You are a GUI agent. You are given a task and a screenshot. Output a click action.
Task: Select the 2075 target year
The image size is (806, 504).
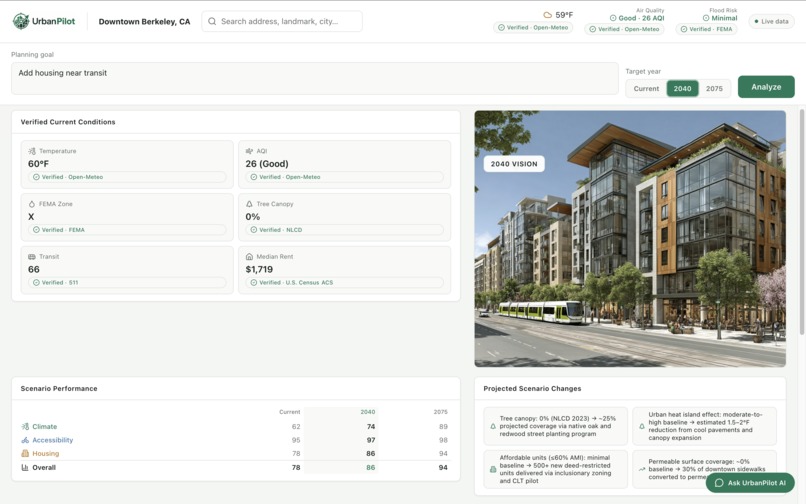714,88
